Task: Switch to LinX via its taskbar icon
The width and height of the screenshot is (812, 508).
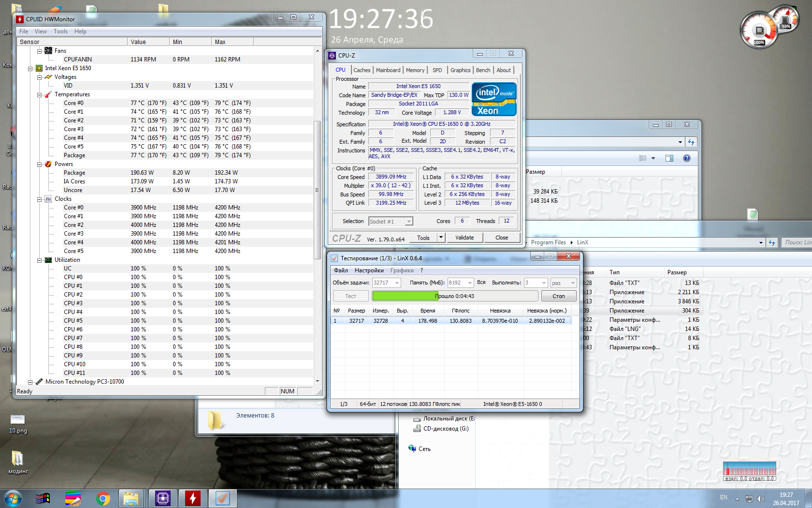Action: pyautogui.click(x=222, y=498)
